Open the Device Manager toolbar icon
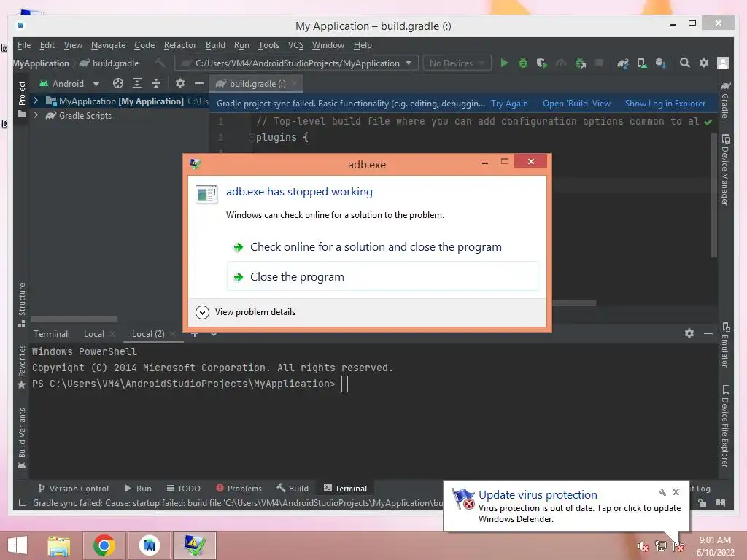Viewport: 747px width, 560px height. click(642, 63)
